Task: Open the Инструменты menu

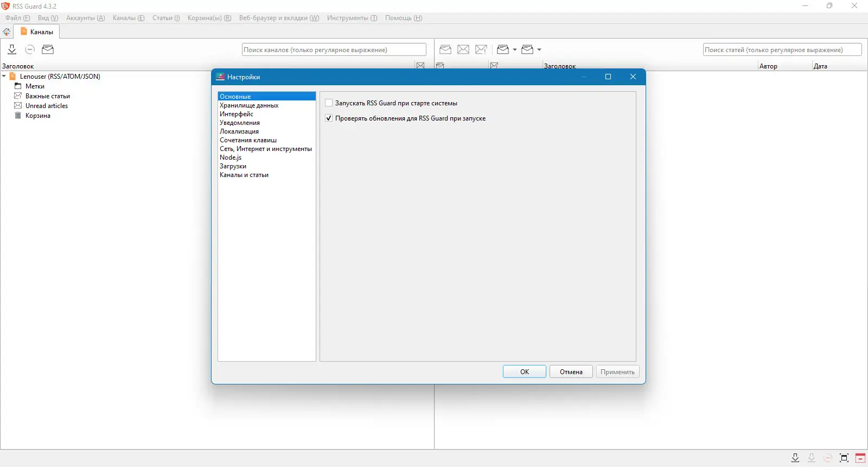Action: pos(352,18)
